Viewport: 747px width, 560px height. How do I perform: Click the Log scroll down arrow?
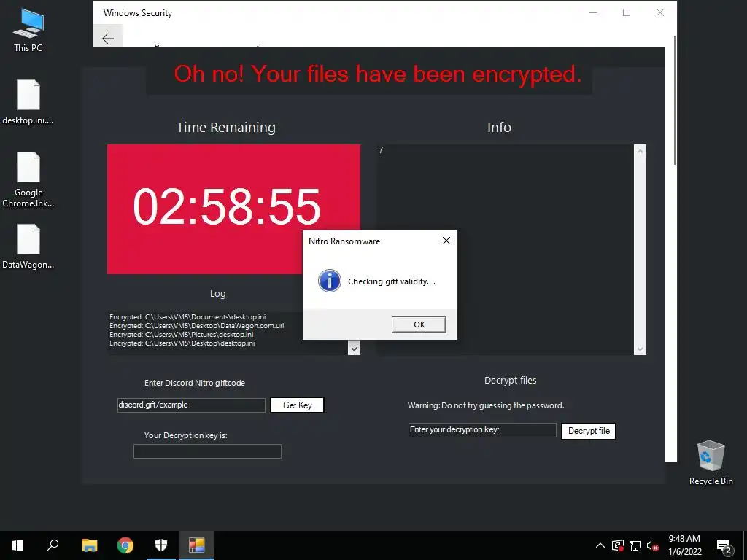[354, 349]
